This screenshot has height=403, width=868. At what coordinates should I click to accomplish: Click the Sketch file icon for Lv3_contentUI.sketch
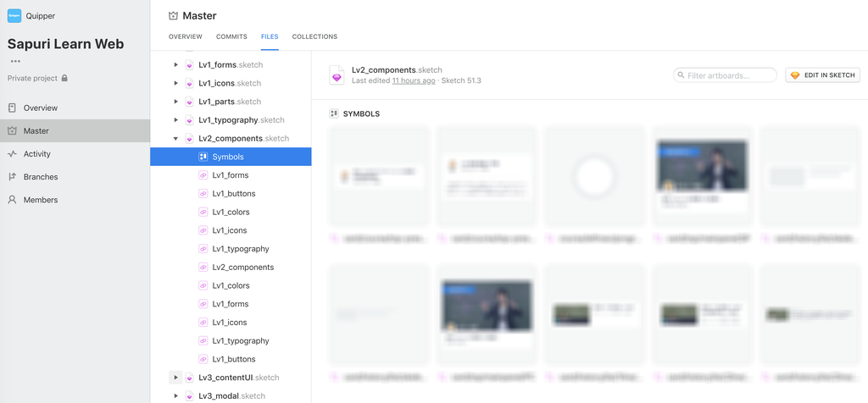coord(189,378)
